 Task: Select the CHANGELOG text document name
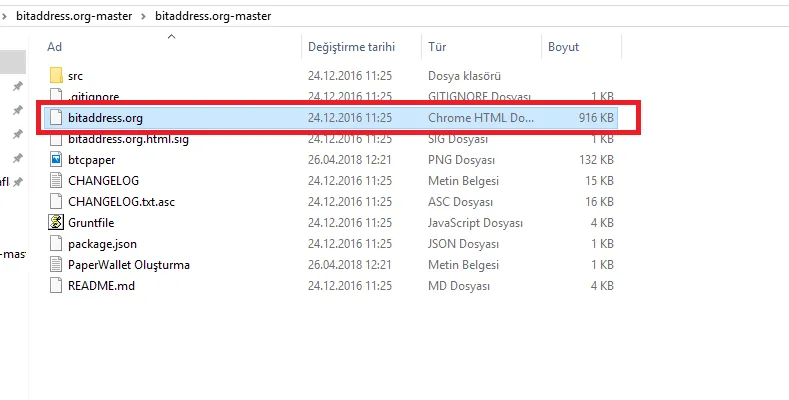(103, 181)
